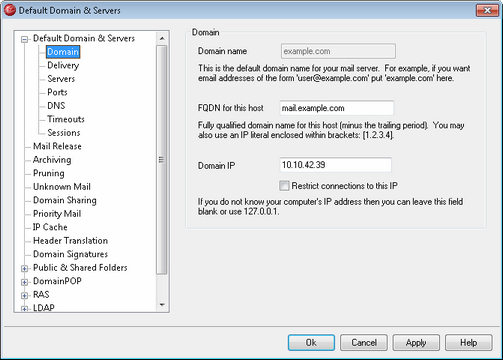Select Pruning in the tree
This screenshot has height=360, width=503.
(x=49, y=173)
